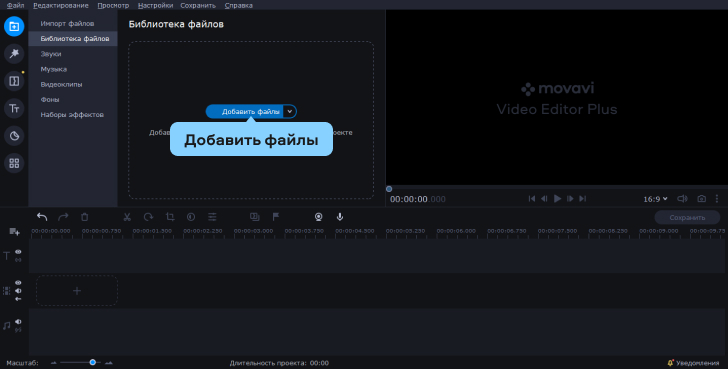Select Видеоклипы category
The width and height of the screenshot is (728, 369).
pyautogui.click(x=73, y=84)
